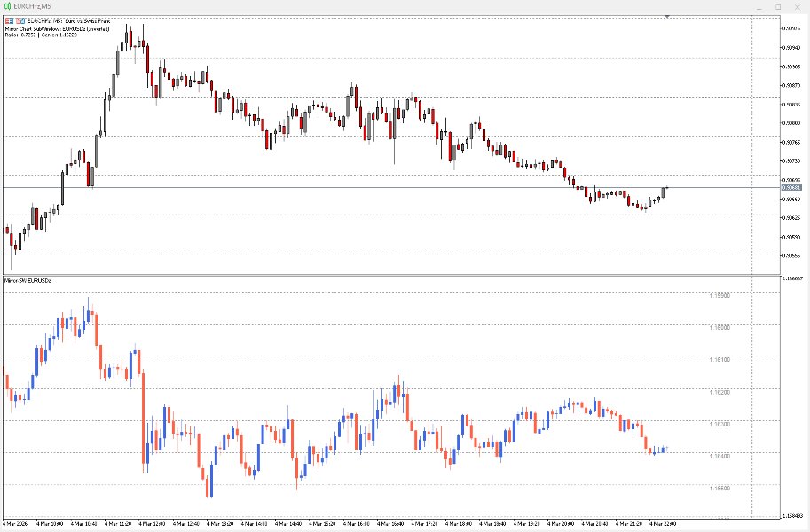
Task: Click the 1.16500 subwindow price level
Action: click(x=720, y=488)
